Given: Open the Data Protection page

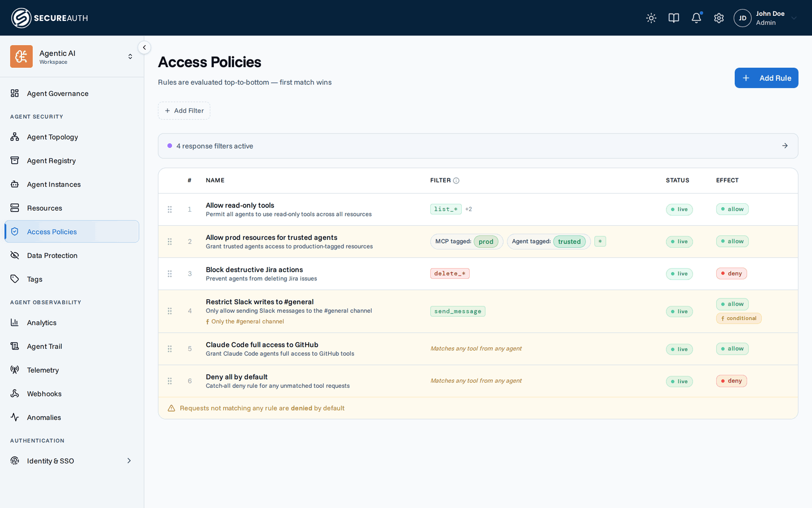Looking at the screenshot, I should [x=72, y=255].
